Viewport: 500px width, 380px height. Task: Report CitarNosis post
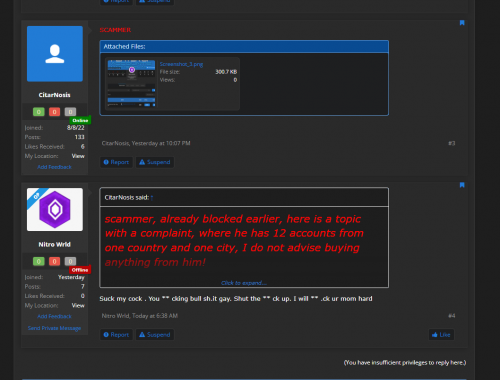point(116,162)
